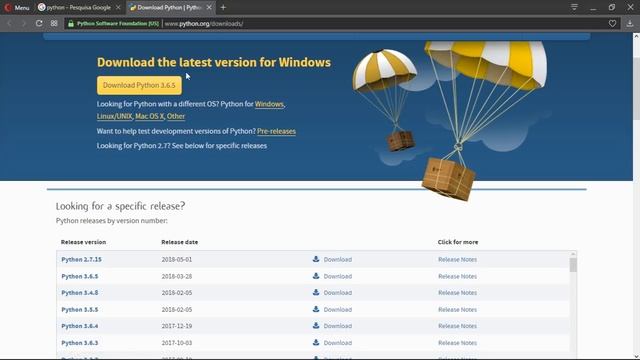Click download icon for Python 3.5.5
Viewport: 640px width, 360px height.
click(316, 309)
